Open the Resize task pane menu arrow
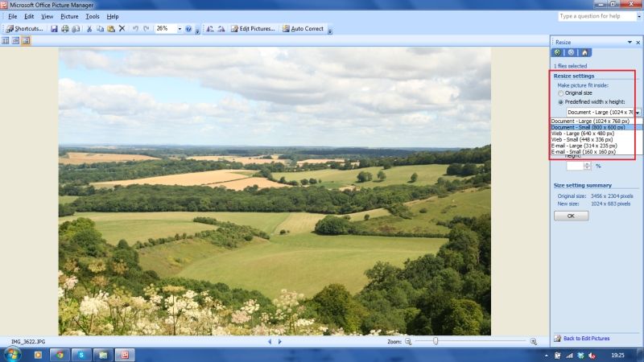Screen dimensions: 644x362 [x=630, y=43]
